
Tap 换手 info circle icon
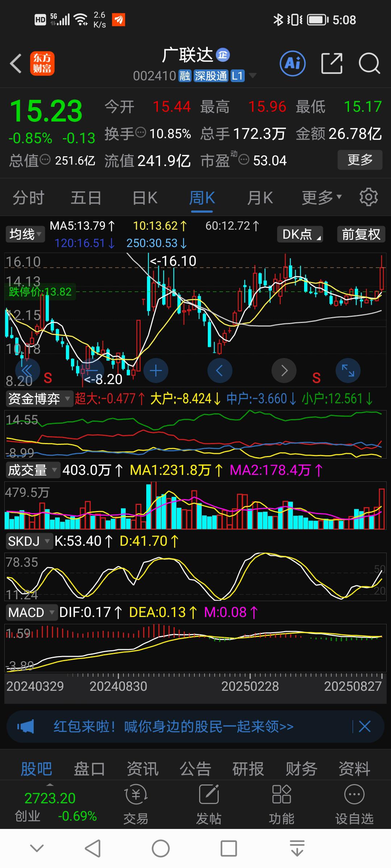140,133
